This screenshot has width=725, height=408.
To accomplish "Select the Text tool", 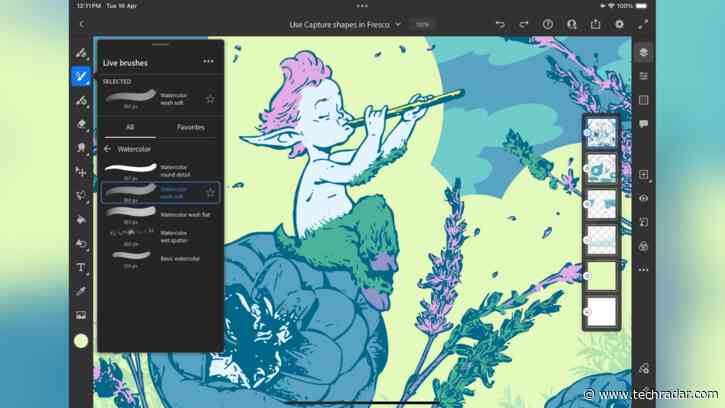I will click(x=81, y=267).
